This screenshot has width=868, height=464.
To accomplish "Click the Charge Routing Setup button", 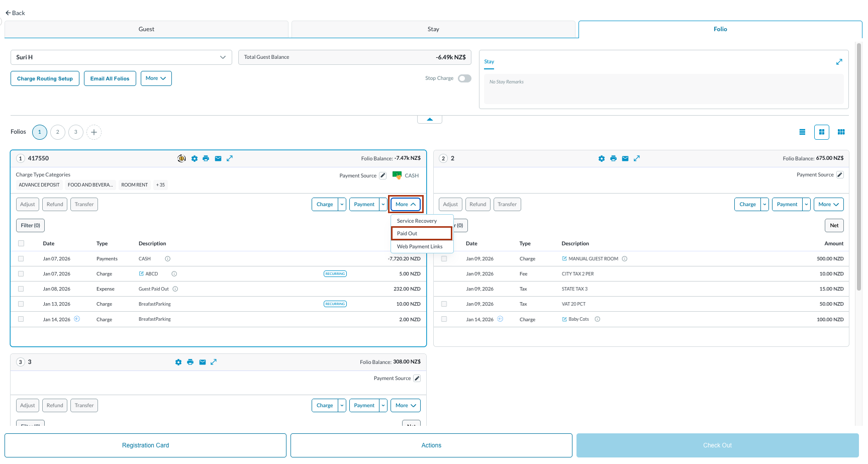I will (45, 79).
